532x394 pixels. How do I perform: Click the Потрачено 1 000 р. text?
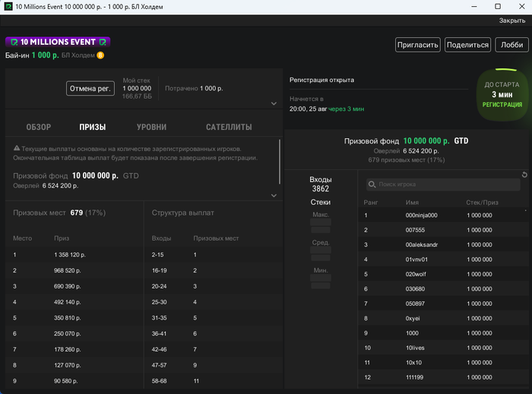[x=194, y=88]
